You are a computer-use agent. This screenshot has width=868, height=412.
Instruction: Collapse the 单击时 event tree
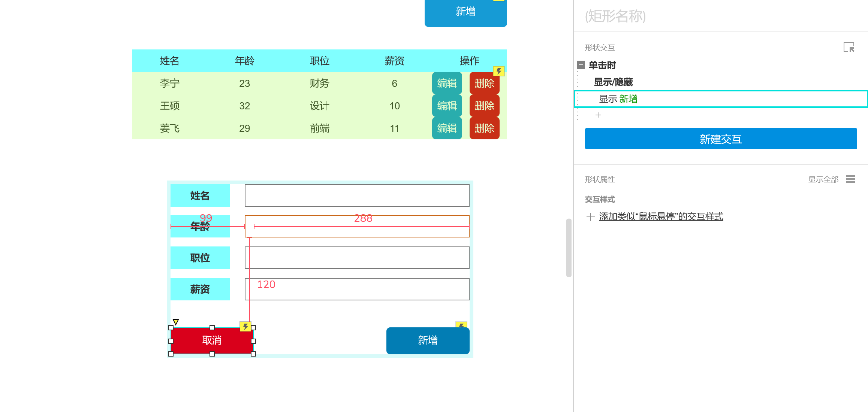click(x=581, y=65)
